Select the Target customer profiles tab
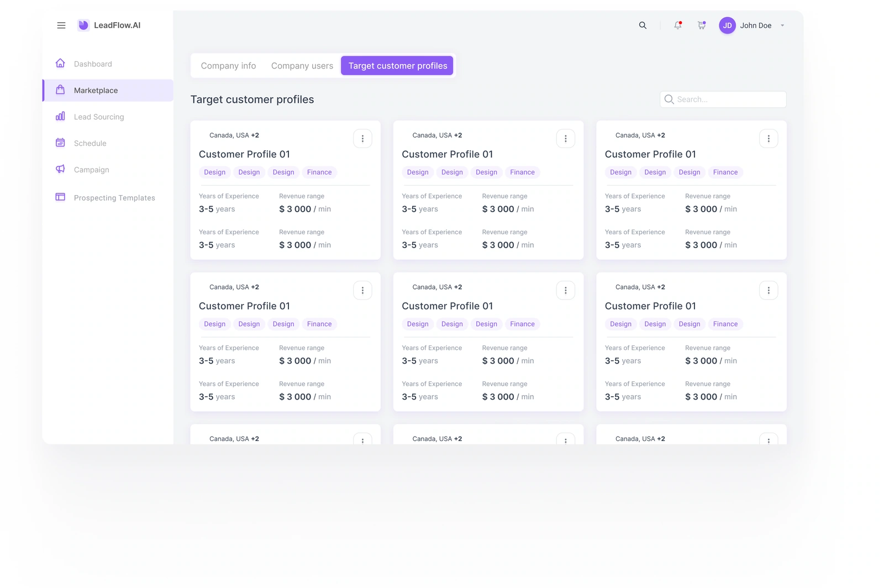Screen dimensions: 884x588 397,66
